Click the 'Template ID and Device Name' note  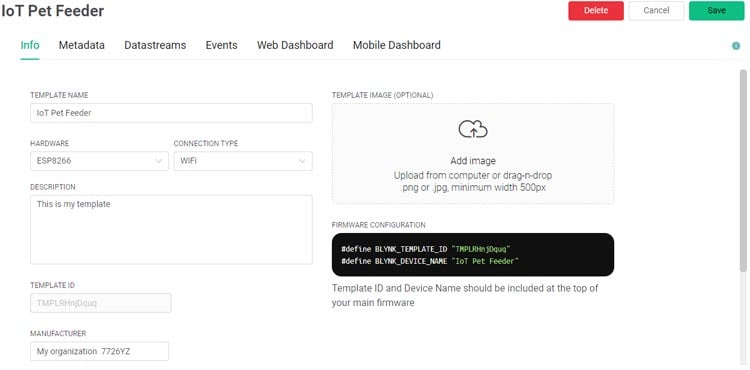pos(465,295)
